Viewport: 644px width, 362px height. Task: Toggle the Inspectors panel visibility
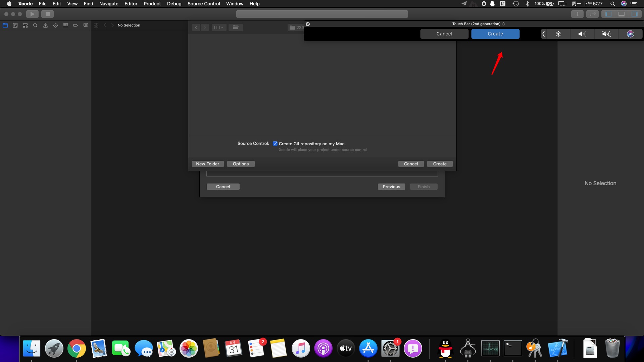point(635,14)
